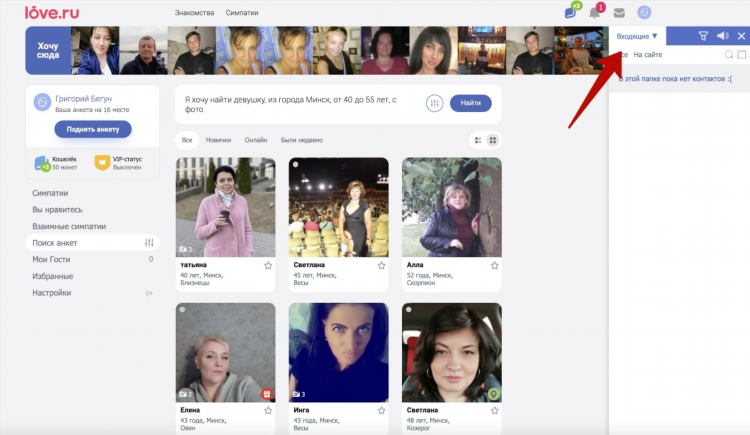Go to Симпатии in the left sidebar
Viewport: 750px width, 435px height.
tap(50, 193)
